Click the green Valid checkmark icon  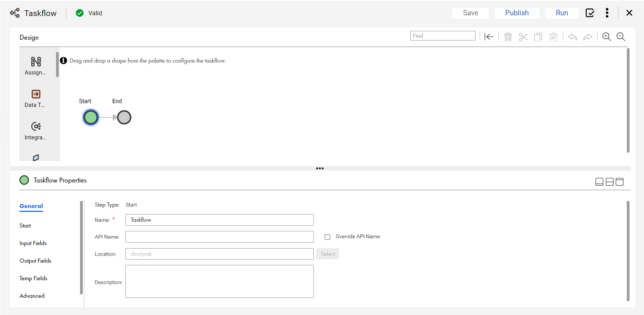click(80, 13)
